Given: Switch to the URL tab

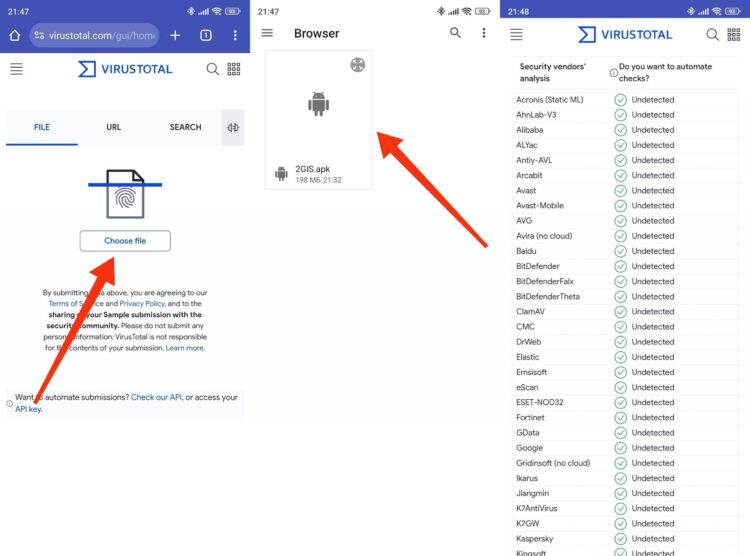Looking at the screenshot, I should tap(114, 127).
